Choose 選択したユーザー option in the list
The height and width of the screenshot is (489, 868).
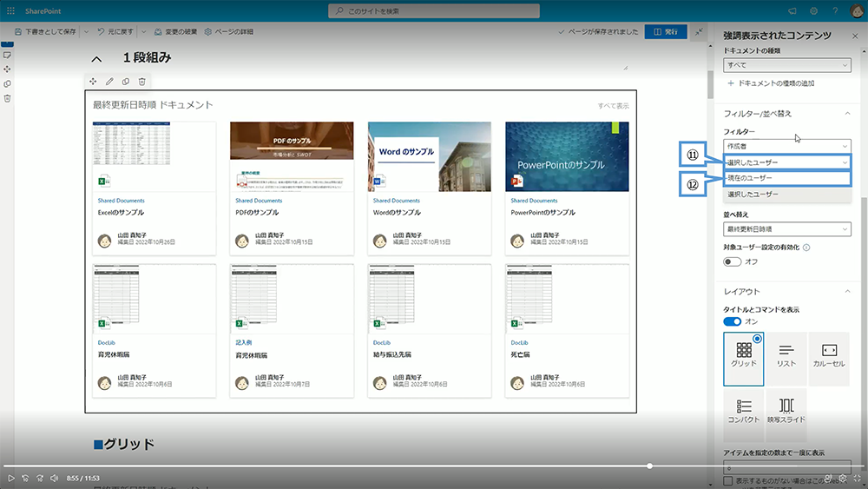tap(786, 195)
